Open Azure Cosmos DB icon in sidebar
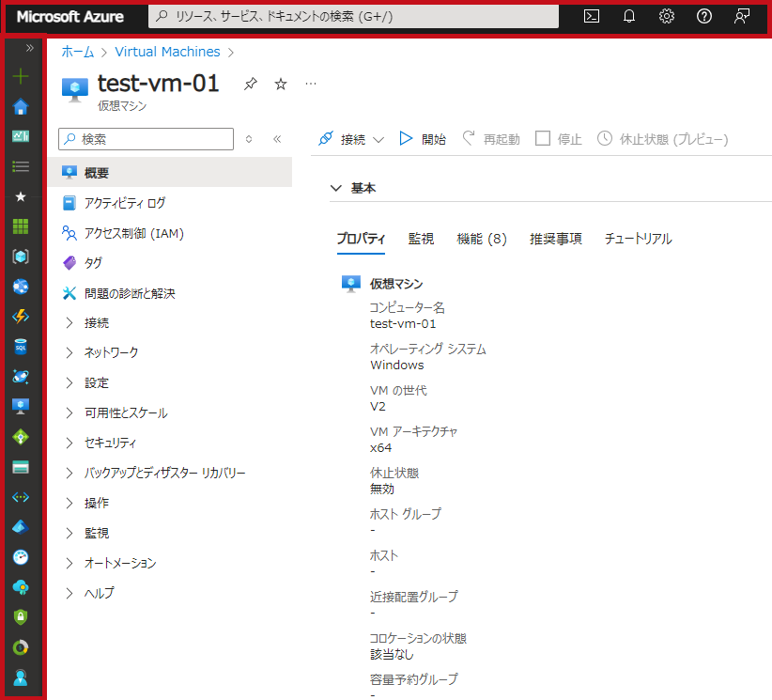772x700 pixels. click(x=21, y=377)
